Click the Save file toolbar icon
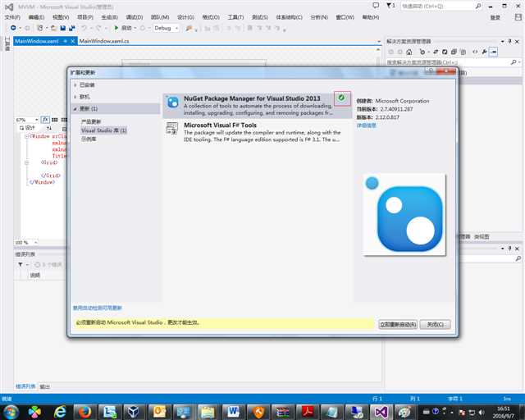 click(x=62, y=28)
